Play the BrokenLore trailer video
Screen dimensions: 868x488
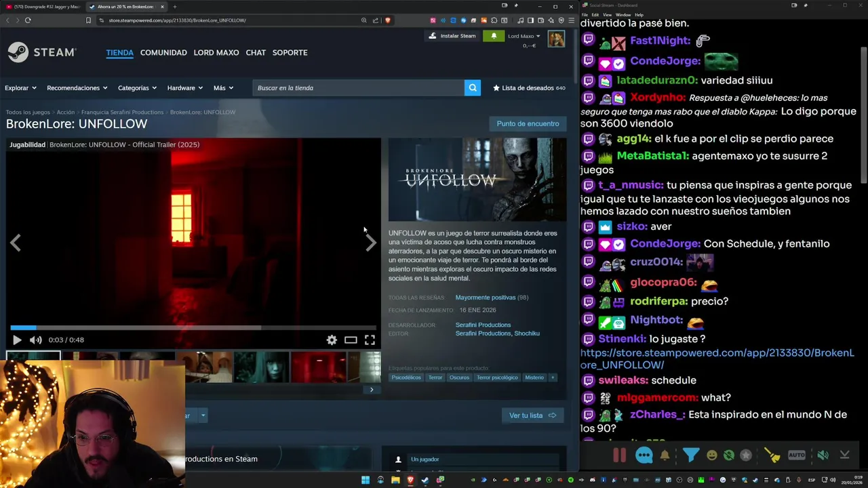click(17, 340)
